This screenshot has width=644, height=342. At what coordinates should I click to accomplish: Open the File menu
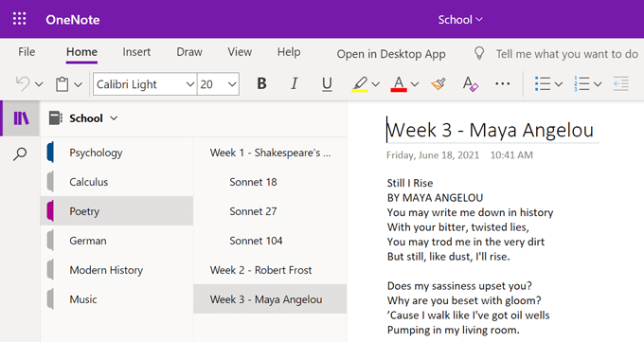(27, 52)
